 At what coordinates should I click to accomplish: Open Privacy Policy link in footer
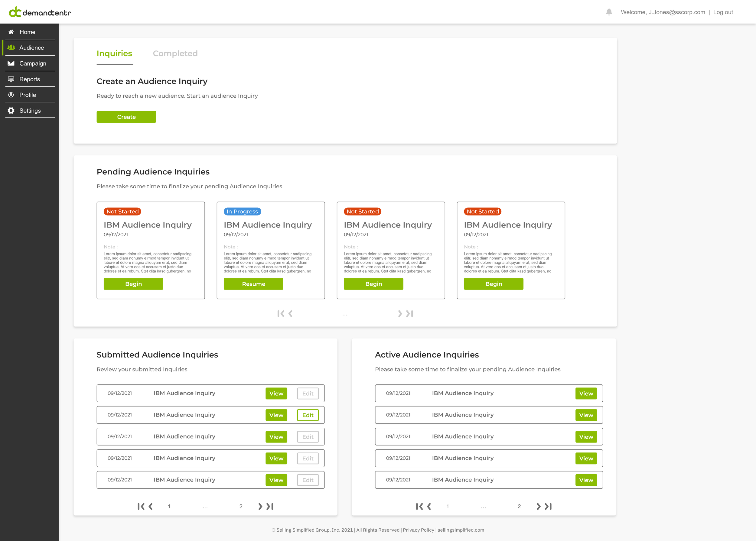tap(418, 530)
